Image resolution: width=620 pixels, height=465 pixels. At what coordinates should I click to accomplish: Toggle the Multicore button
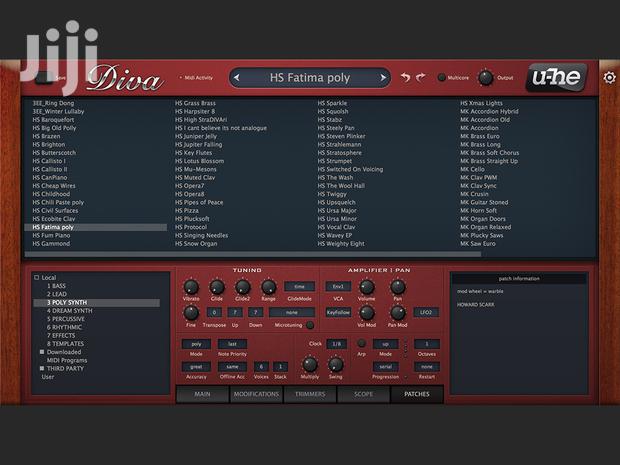tap(442, 78)
